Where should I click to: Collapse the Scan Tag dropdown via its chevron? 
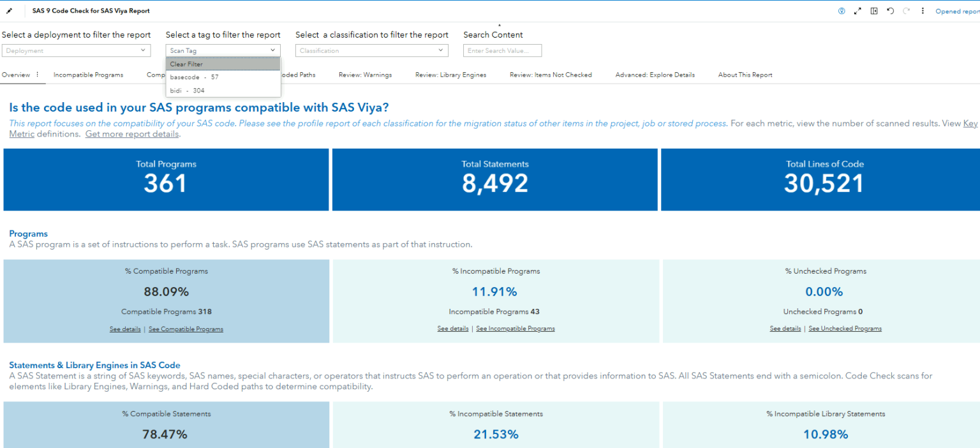pyautogui.click(x=274, y=50)
